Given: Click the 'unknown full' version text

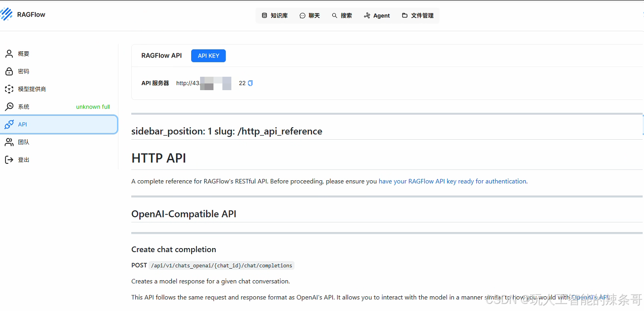Looking at the screenshot, I should 93,107.
